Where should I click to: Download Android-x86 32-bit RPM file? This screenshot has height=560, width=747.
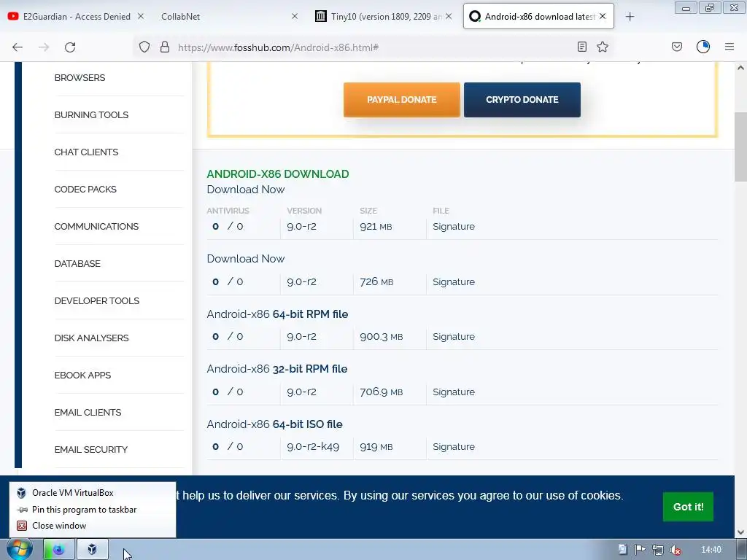click(276, 369)
